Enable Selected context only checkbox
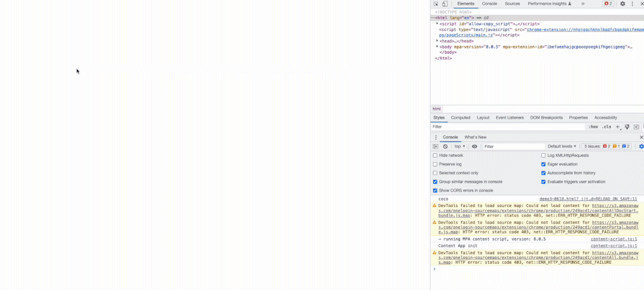This screenshot has width=644, height=290. pos(436,173)
